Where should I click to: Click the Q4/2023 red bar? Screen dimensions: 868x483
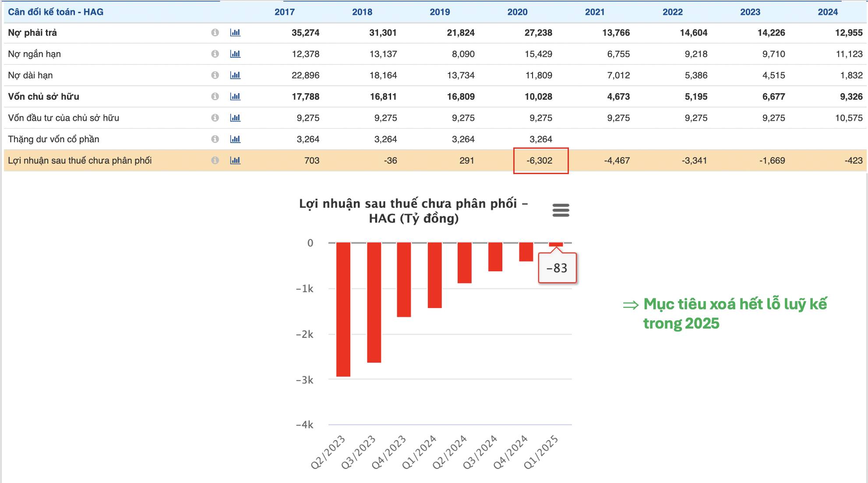click(x=404, y=280)
